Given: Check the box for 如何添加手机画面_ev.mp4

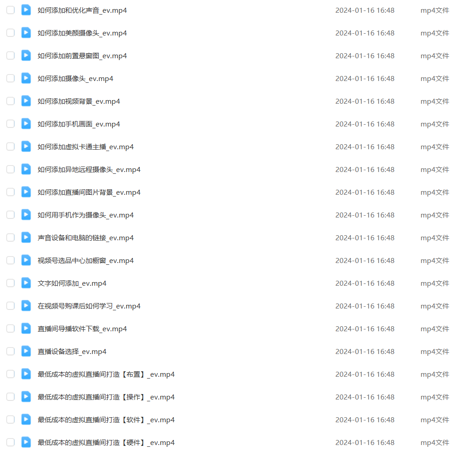Looking at the screenshot, I should tap(10, 124).
